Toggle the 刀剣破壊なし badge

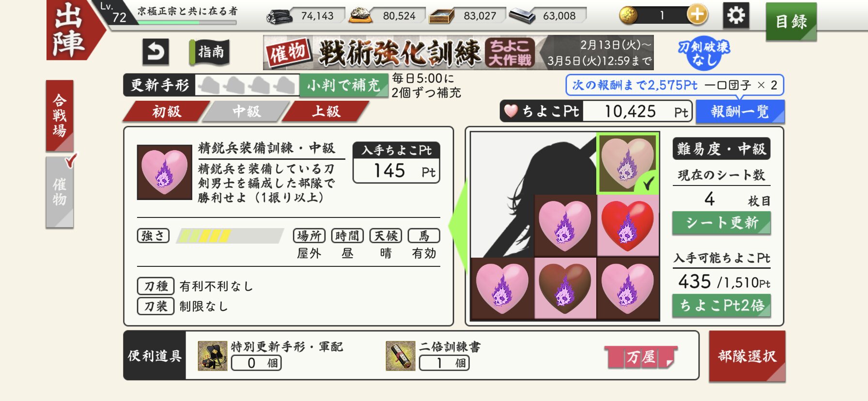click(704, 53)
